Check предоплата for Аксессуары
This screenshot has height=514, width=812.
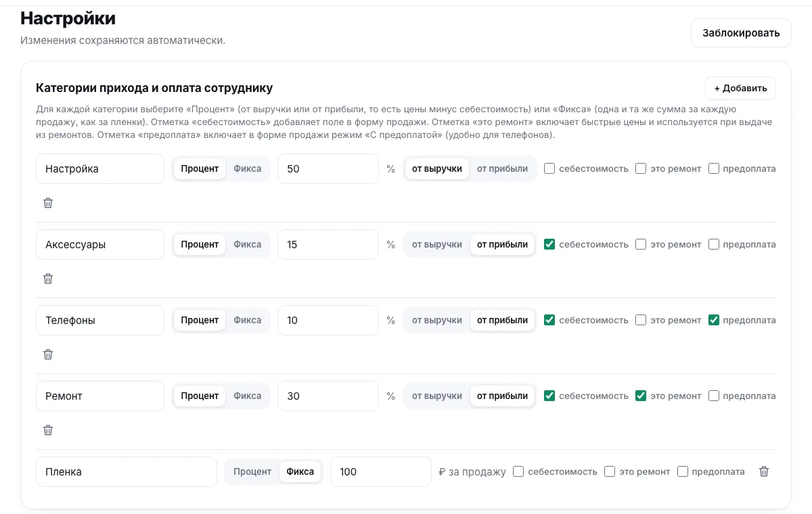(x=714, y=245)
